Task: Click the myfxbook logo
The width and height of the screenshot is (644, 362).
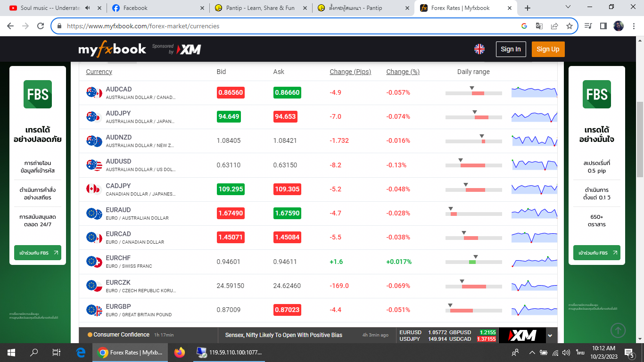Action: (112, 49)
